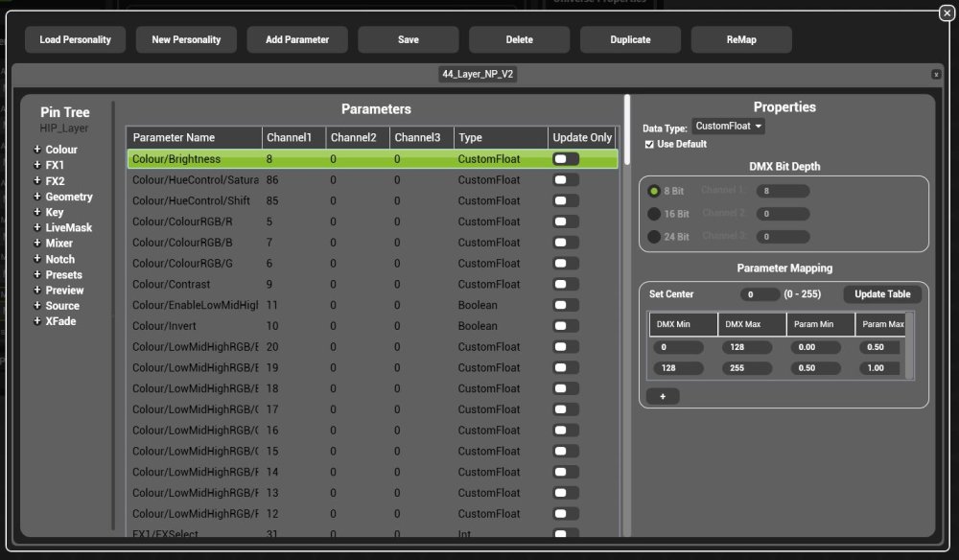The width and height of the screenshot is (959, 560).
Task: Click the Delete button
Action: pos(519,39)
